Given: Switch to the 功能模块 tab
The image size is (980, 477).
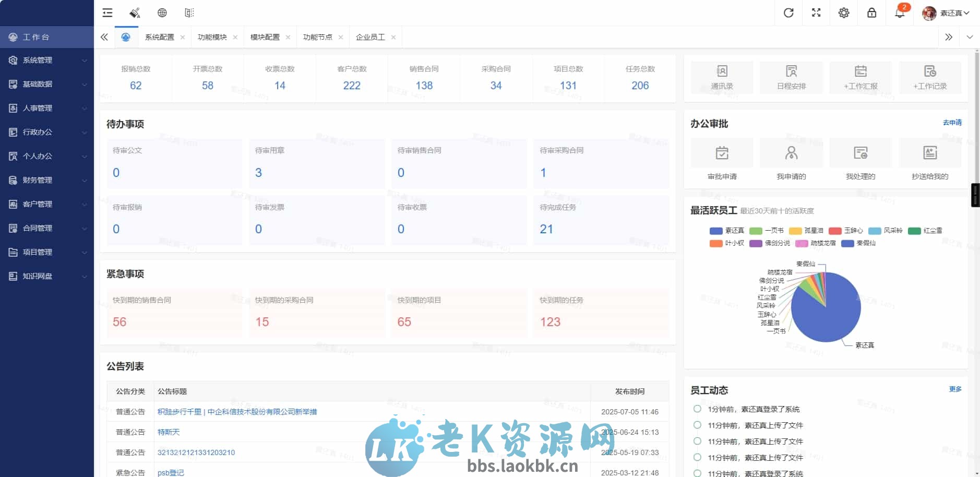Looking at the screenshot, I should coord(213,37).
